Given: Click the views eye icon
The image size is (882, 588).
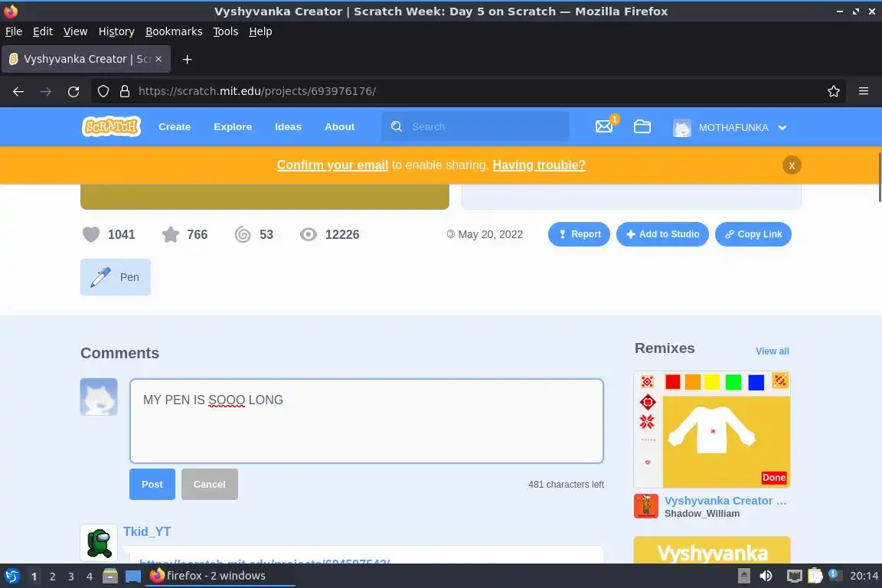Looking at the screenshot, I should [x=309, y=234].
